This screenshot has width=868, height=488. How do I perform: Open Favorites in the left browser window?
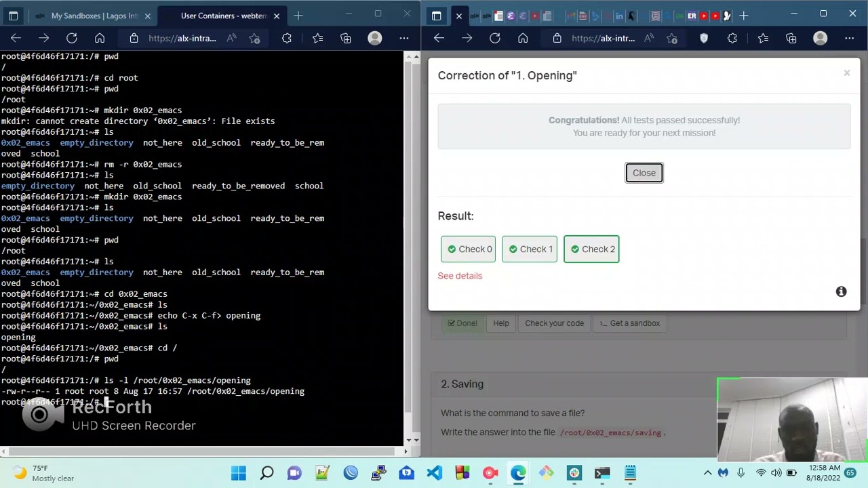tap(317, 39)
